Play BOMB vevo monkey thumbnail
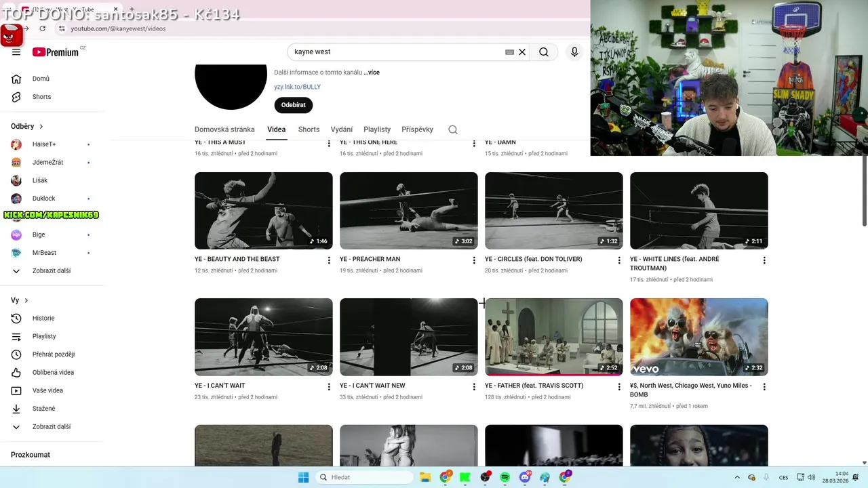This screenshot has width=868, height=488. pyautogui.click(x=699, y=337)
